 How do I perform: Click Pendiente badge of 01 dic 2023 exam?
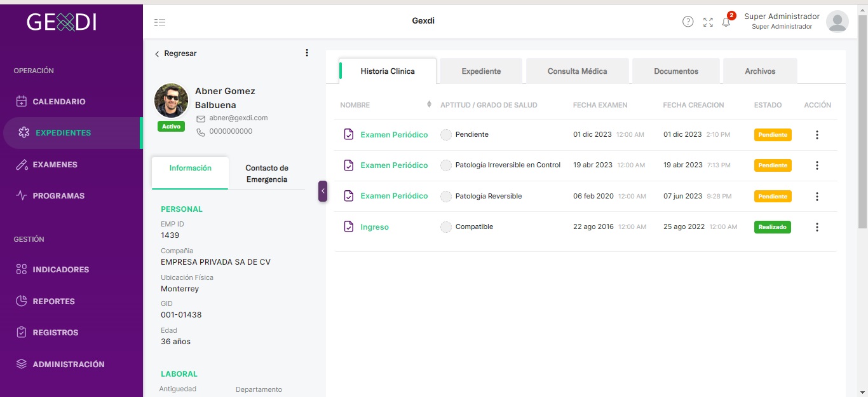[x=773, y=135]
